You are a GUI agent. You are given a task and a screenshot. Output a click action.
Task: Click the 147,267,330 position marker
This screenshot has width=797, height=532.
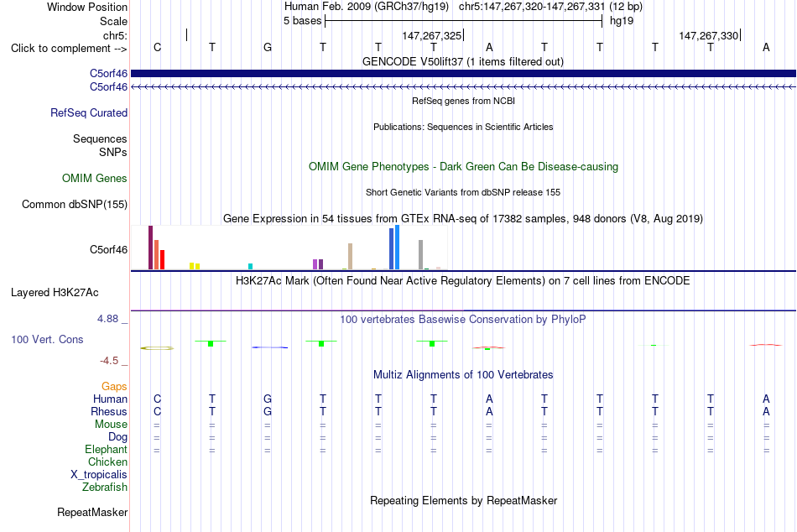(x=709, y=35)
